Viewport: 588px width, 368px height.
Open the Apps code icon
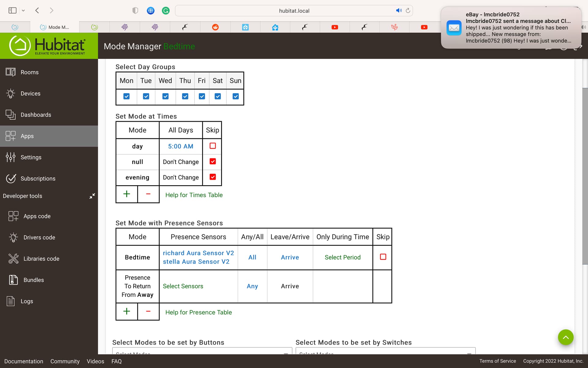click(x=13, y=216)
